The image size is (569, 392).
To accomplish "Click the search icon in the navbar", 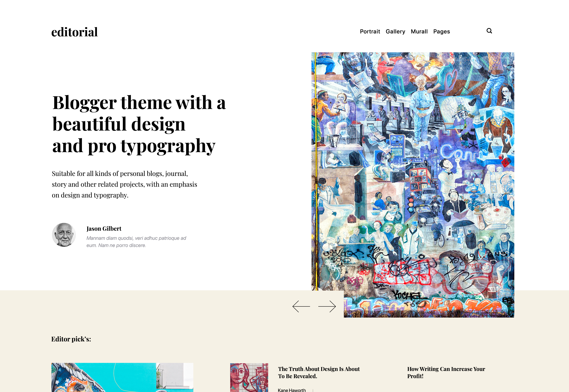I will 489,31.
